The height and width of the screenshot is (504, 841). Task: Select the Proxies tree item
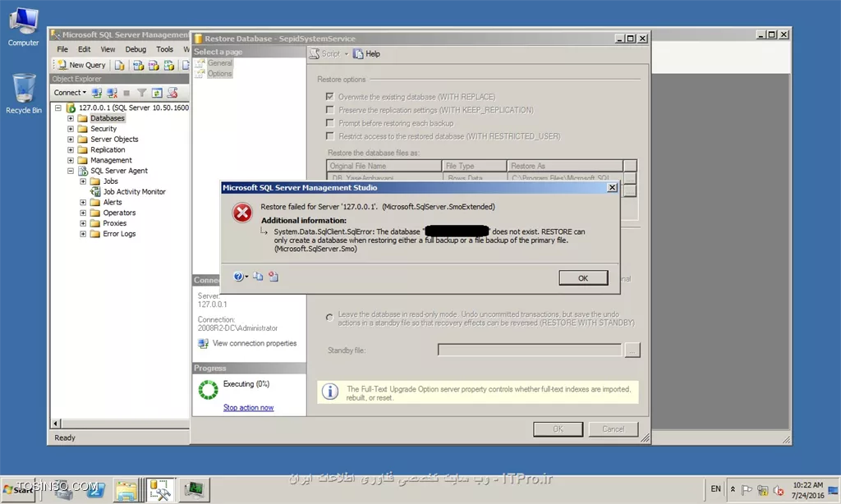[x=115, y=223]
